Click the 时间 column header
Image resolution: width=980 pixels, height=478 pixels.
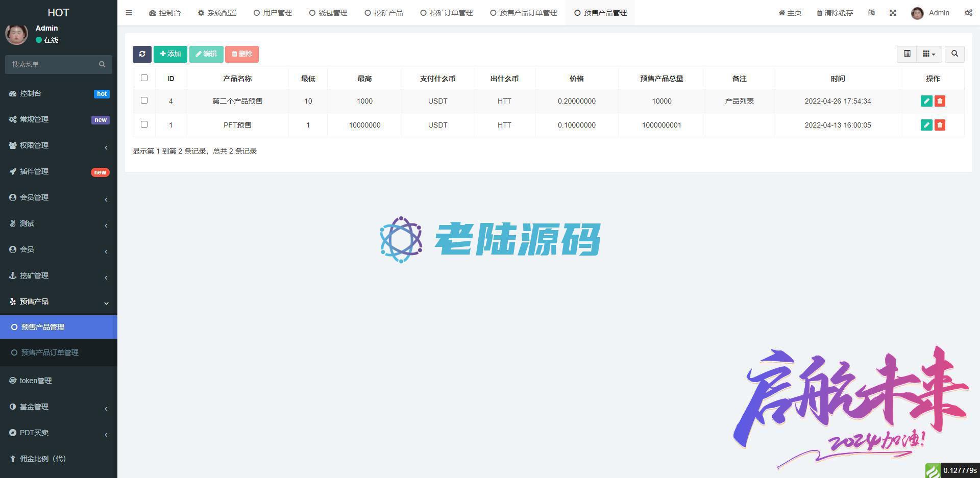838,79
